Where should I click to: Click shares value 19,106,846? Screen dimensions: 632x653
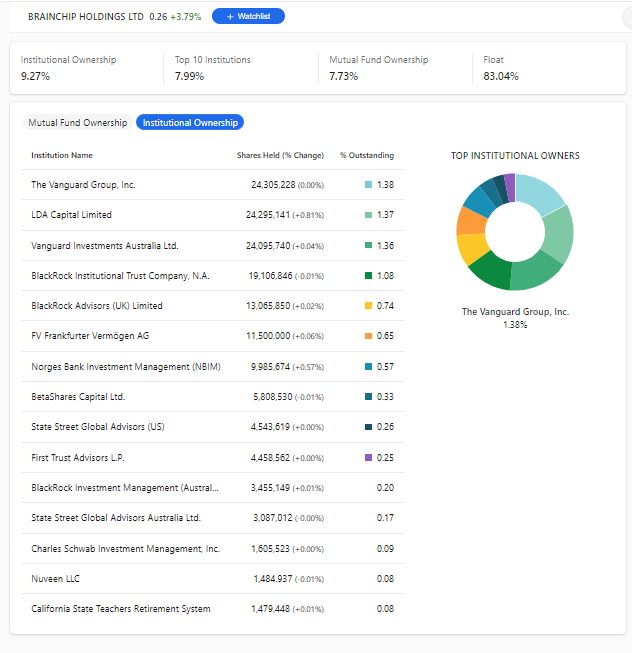tap(270, 276)
